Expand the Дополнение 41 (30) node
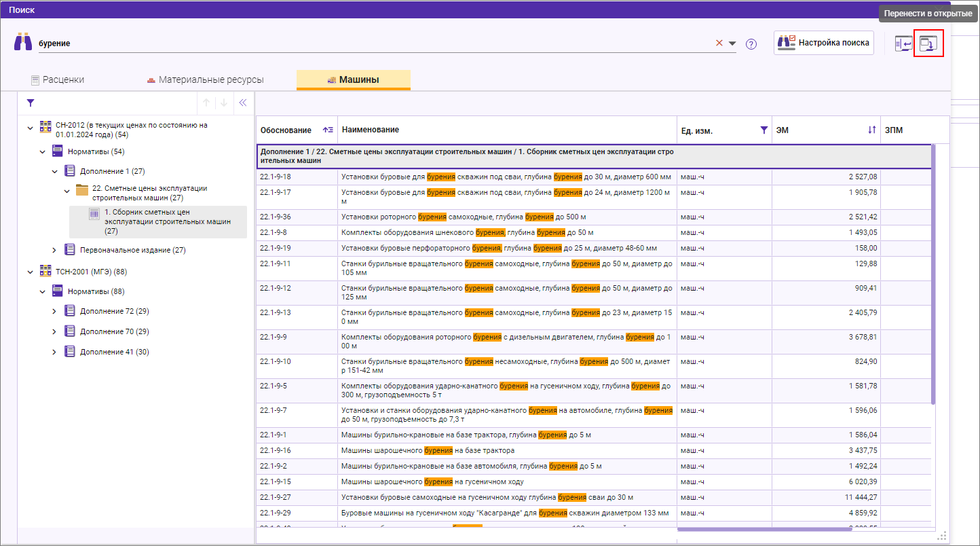Image resolution: width=980 pixels, height=546 pixels. [54, 352]
